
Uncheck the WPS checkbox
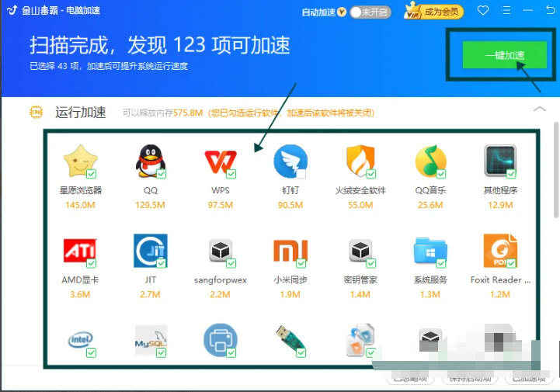pos(231,174)
